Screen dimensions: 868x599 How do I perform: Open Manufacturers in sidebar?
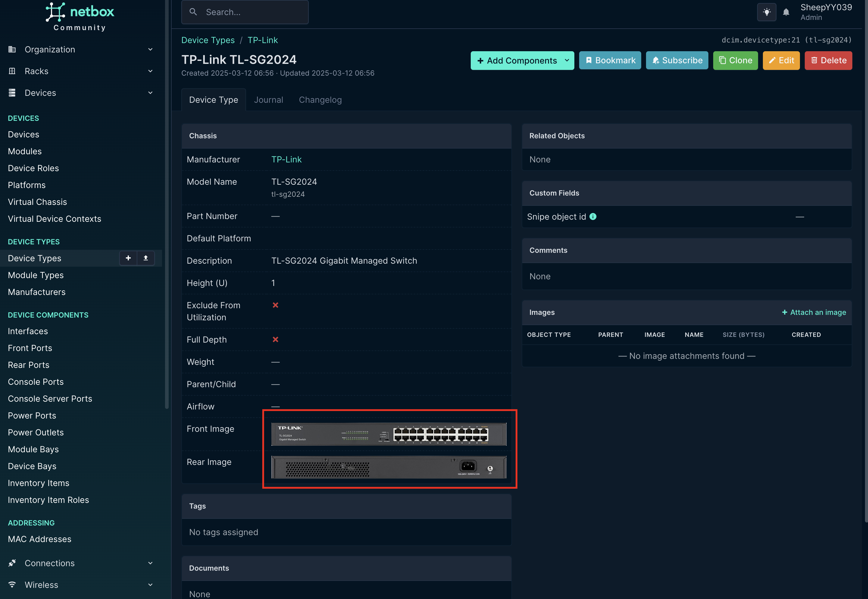tap(37, 292)
